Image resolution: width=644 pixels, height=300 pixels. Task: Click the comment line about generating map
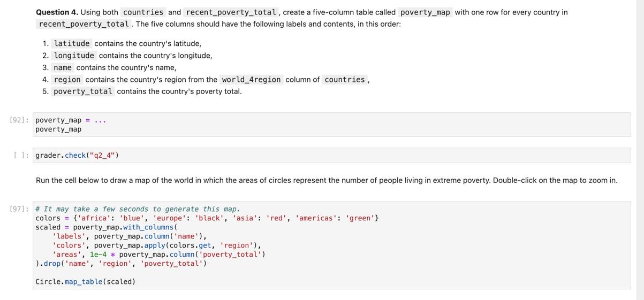pyautogui.click(x=138, y=209)
